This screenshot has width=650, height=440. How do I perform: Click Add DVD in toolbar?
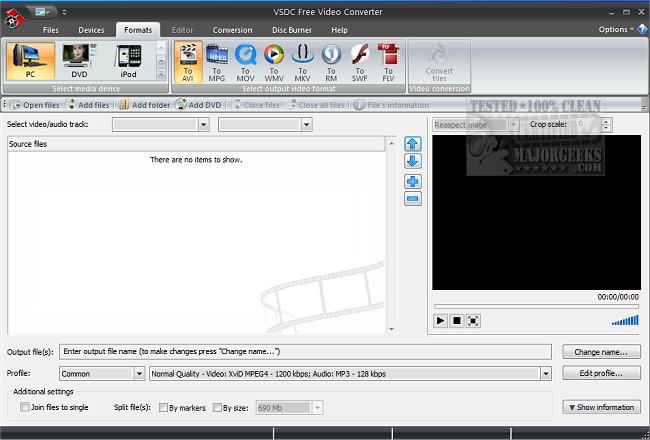point(198,105)
